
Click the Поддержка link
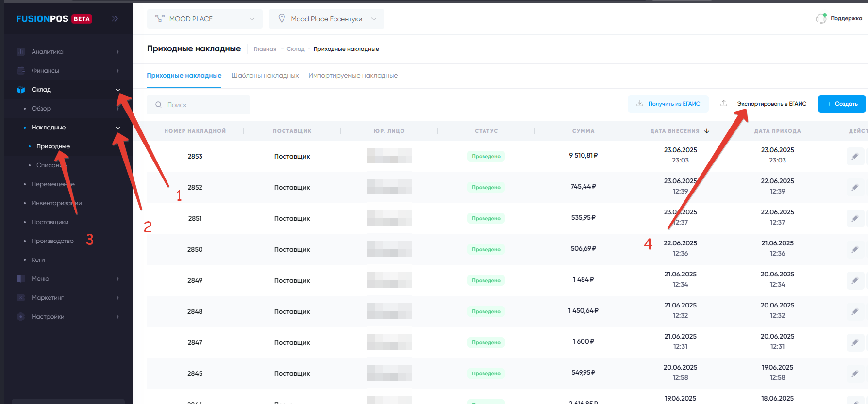[x=846, y=18]
